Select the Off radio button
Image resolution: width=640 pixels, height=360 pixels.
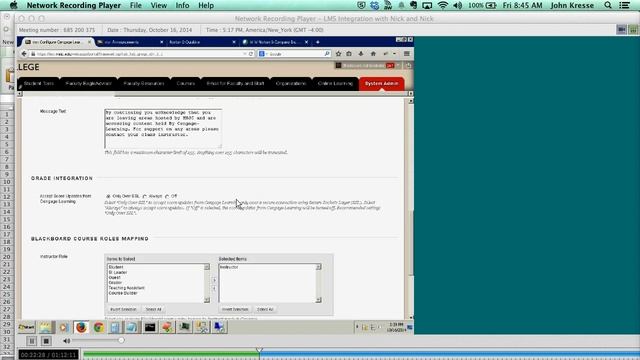(167, 196)
